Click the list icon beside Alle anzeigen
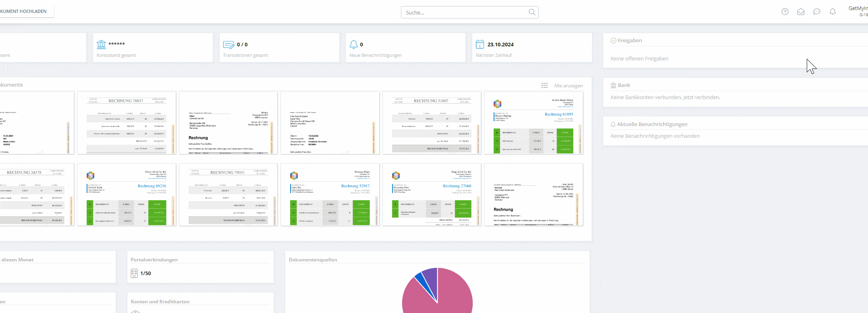The width and height of the screenshot is (868, 313). click(x=545, y=85)
